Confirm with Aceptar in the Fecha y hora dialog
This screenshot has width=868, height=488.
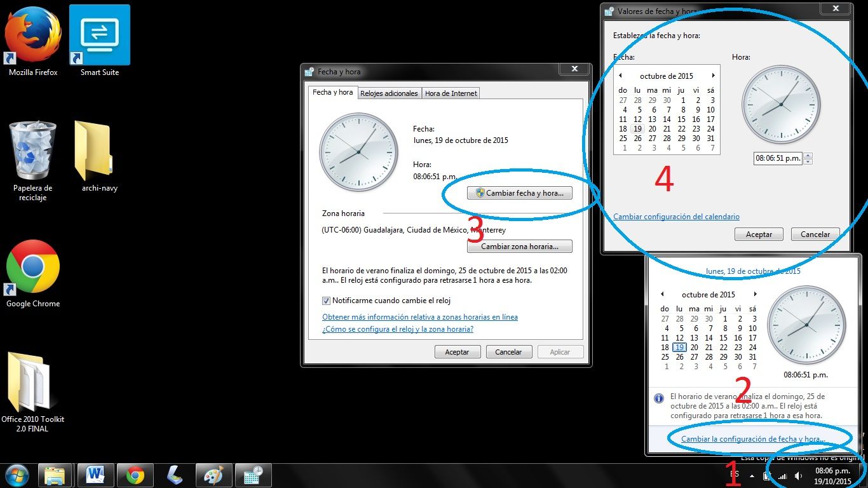(x=457, y=352)
